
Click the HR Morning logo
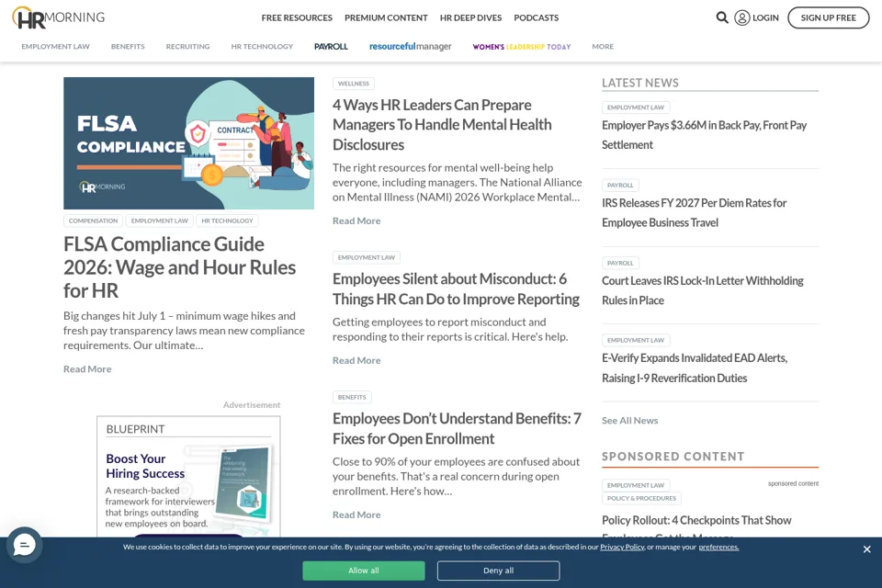pos(59,17)
